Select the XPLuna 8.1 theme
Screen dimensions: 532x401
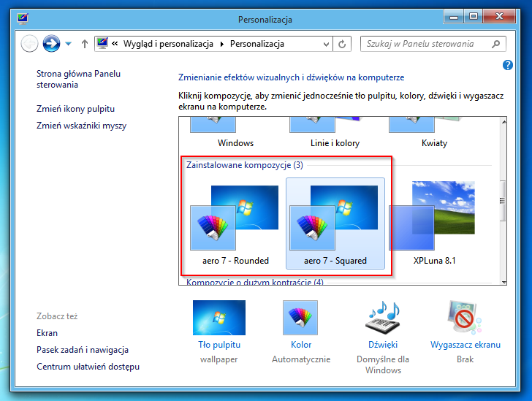434,224
